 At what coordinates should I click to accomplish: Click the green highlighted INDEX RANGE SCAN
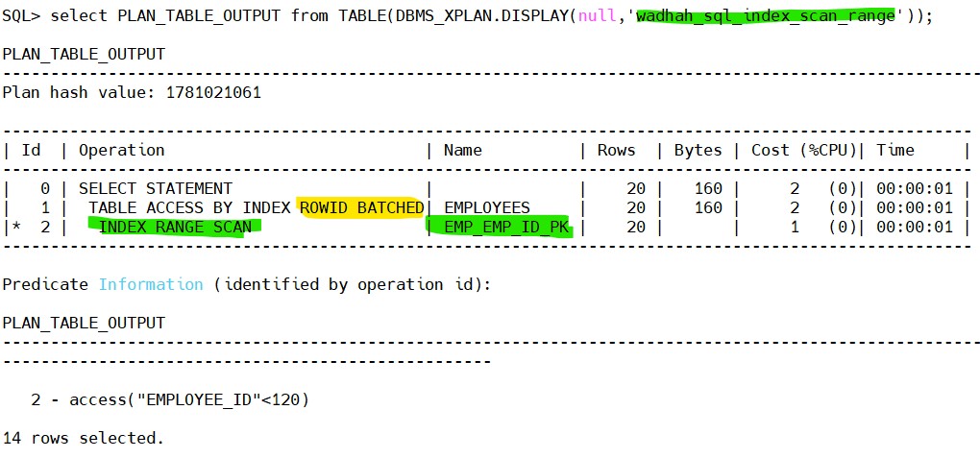tap(174, 228)
